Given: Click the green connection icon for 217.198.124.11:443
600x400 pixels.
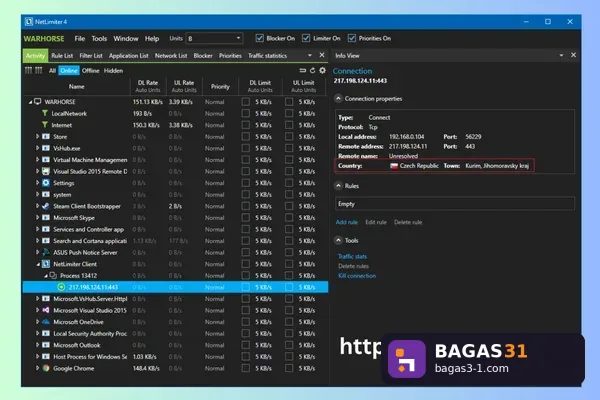Looking at the screenshot, I should [61, 287].
